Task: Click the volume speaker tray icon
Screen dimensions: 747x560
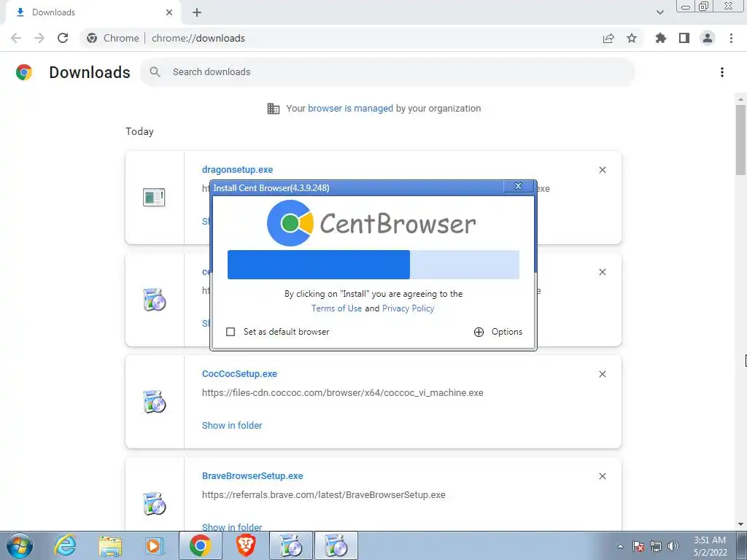Action: pyautogui.click(x=673, y=546)
